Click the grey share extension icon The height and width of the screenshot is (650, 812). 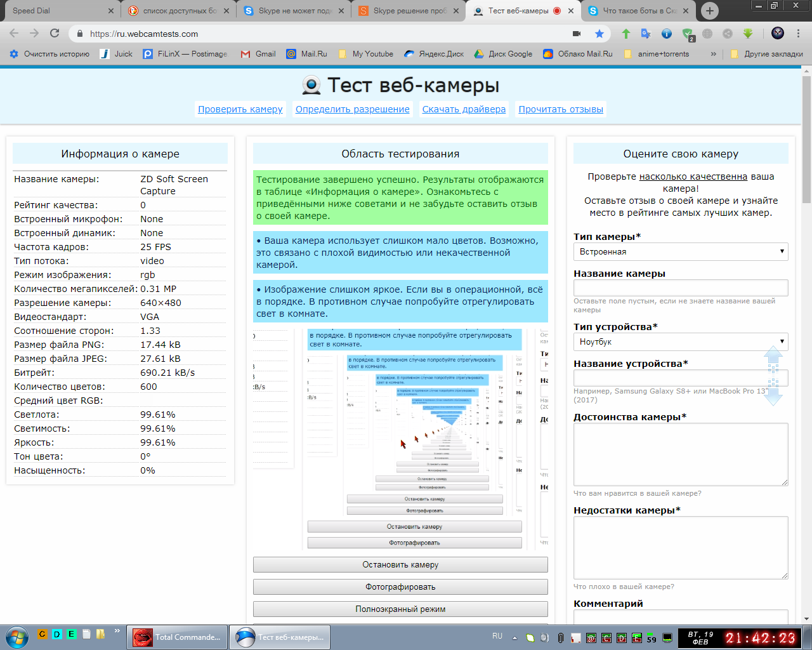click(x=728, y=34)
